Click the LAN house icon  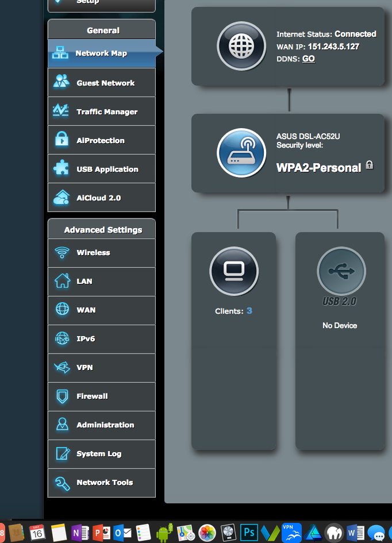62,280
